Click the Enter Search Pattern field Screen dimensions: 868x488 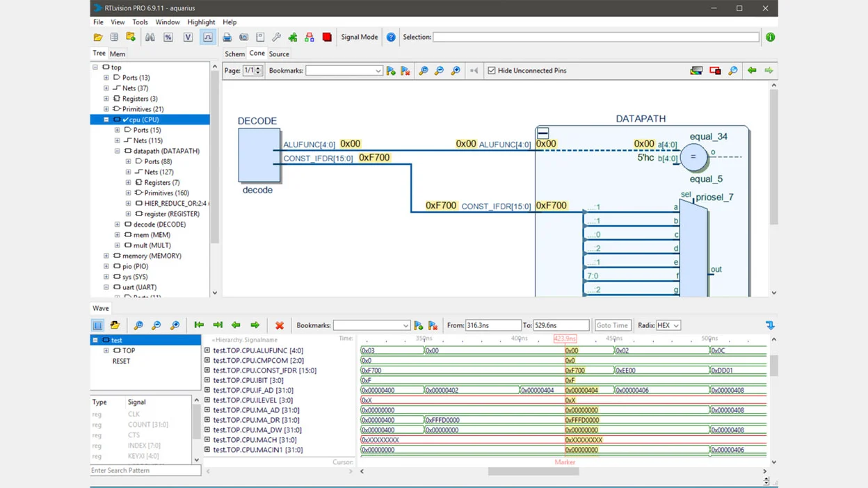[145, 471]
